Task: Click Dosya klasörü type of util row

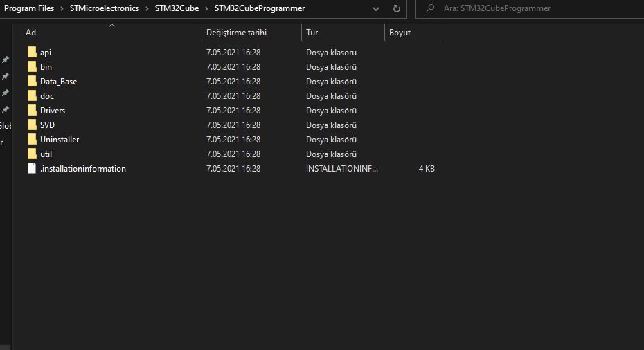Action: tap(331, 154)
